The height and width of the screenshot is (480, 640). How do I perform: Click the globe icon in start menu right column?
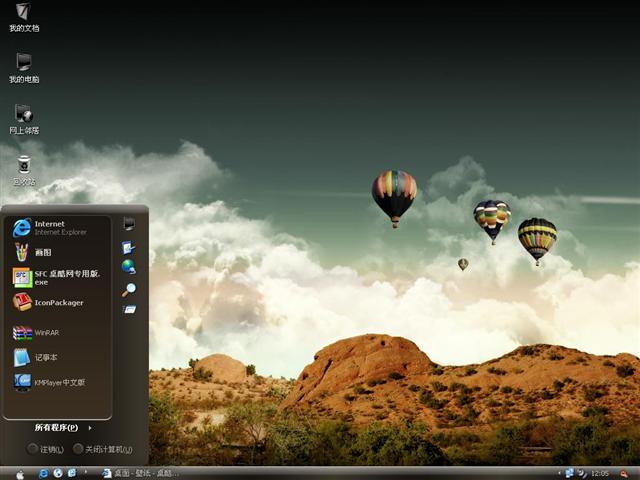coord(129,266)
